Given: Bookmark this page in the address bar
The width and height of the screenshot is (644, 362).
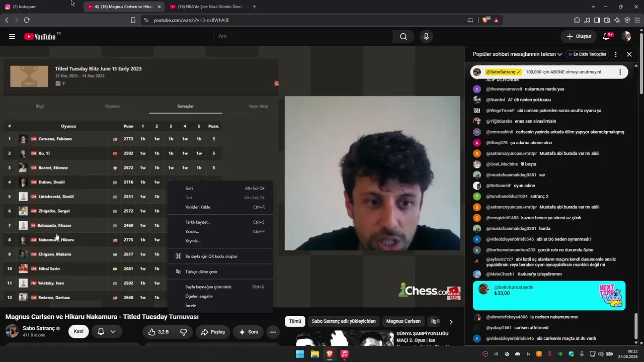Looking at the screenshot, I should click(x=133, y=20).
